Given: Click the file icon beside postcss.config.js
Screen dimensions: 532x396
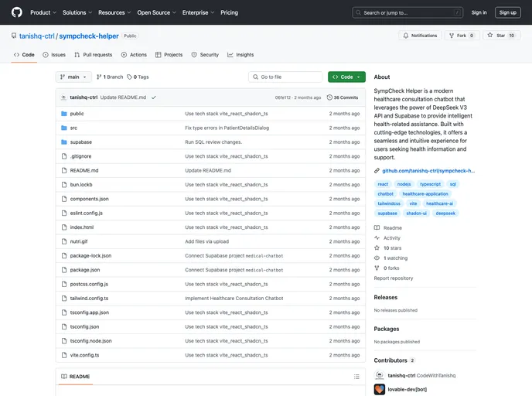Looking at the screenshot, I should 63,285.
